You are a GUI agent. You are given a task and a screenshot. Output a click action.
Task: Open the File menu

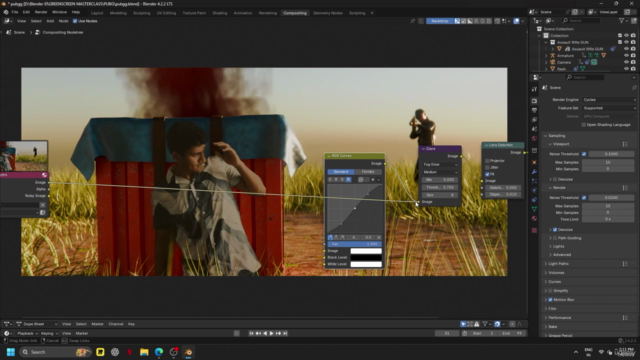click(15, 12)
